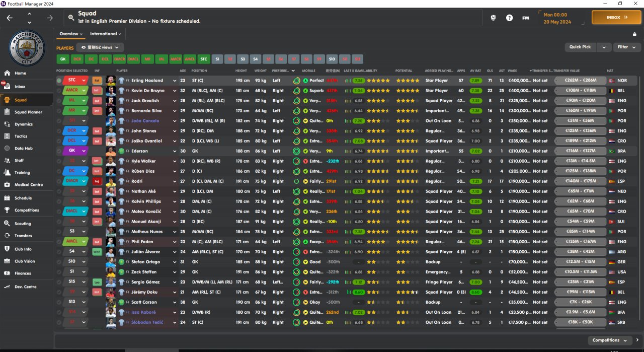Open Inbox from the sidebar

point(20,87)
